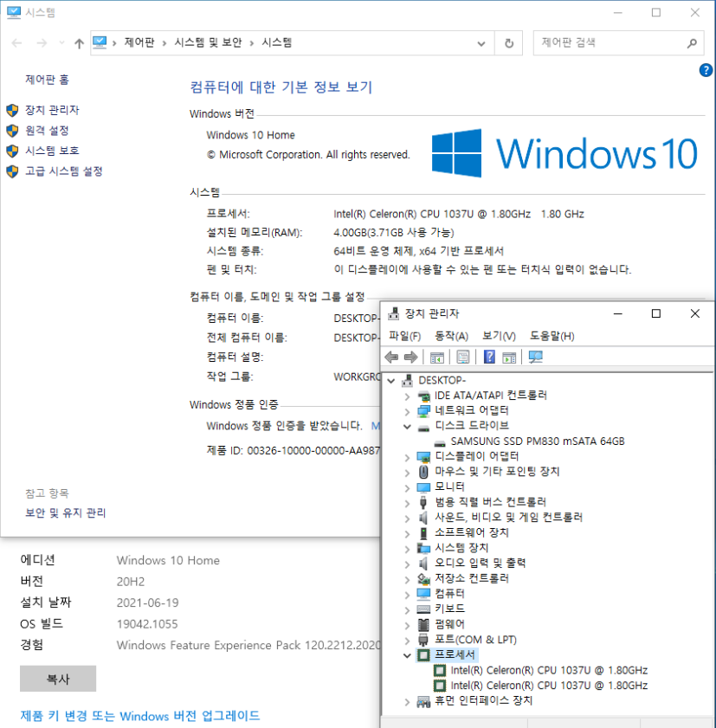The width and height of the screenshot is (716, 728).
Task: Click the network icon beside 네트워크 어댑터
Action: [x=423, y=411]
